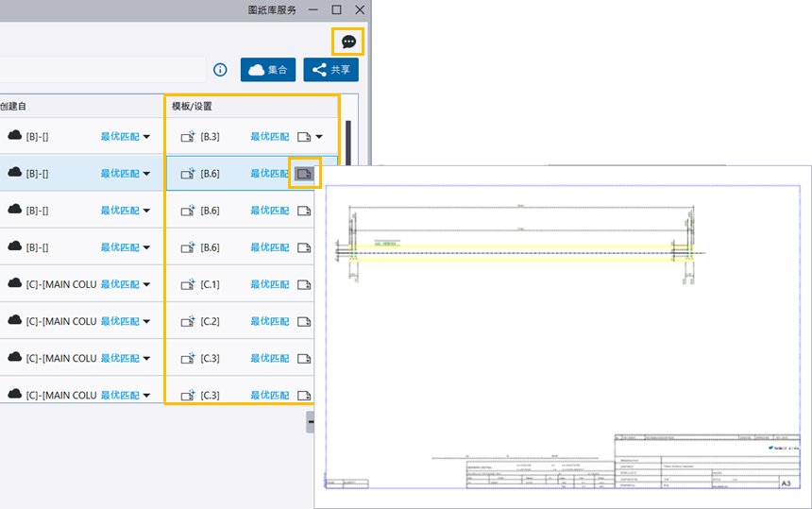The width and height of the screenshot is (812, 509).
Task: Click the template icon beside [C.1]
Action: pos(188,284)
